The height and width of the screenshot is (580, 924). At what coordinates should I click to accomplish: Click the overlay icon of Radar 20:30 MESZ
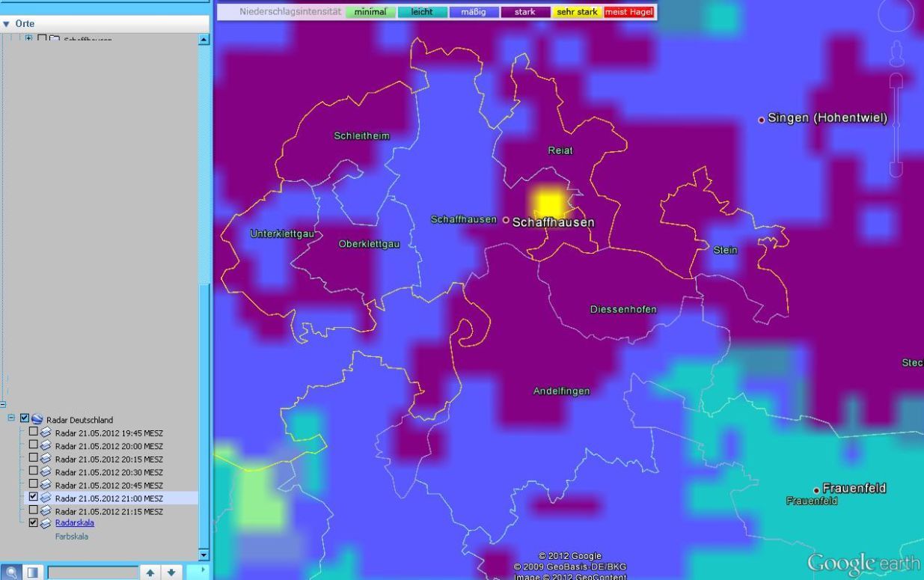[x=46, y=471]
